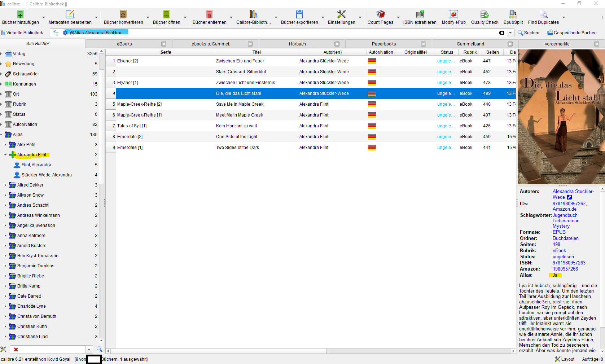The height and width of the screenshot is (364, 605).
Task: Open search history dropdown arrow
Action: click(510, 33)
